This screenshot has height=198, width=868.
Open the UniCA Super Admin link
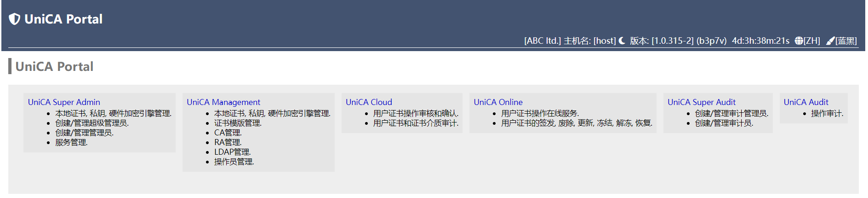pyautogui.click(x=64, y=102)
